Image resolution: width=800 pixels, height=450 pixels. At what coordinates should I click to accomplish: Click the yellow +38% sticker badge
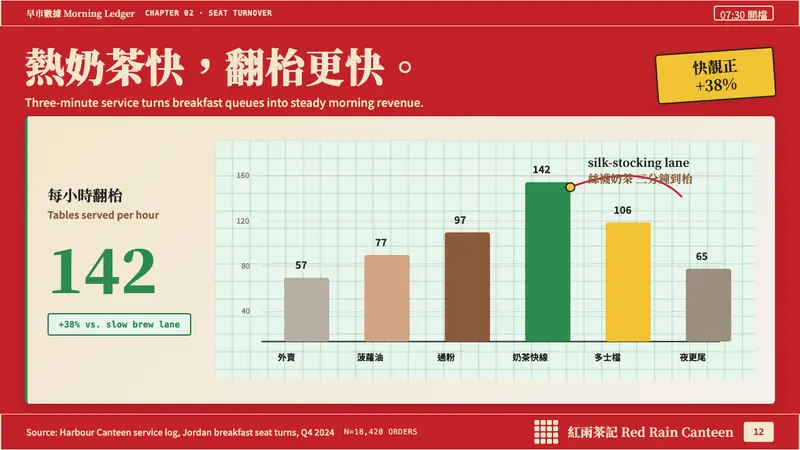(x=715, y=76)
